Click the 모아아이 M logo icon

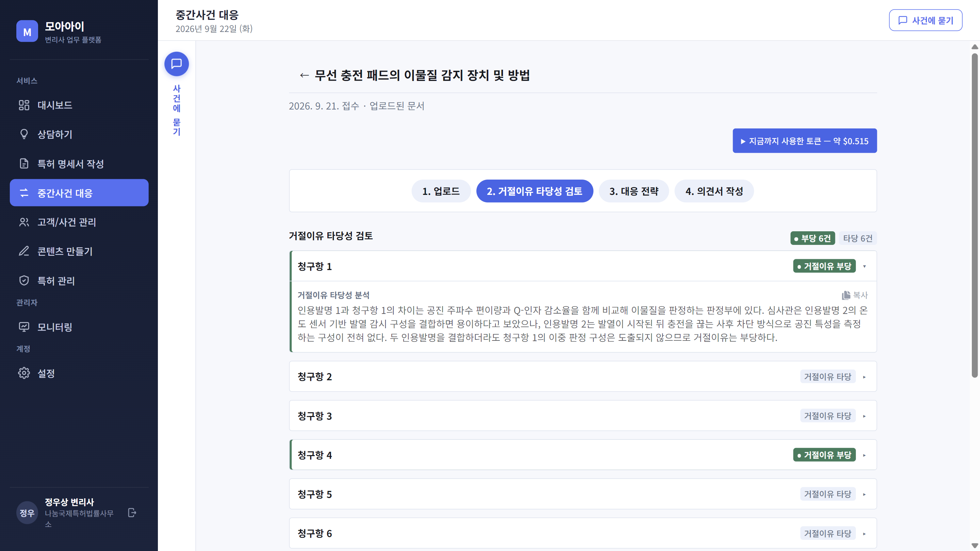pos(27,32)
